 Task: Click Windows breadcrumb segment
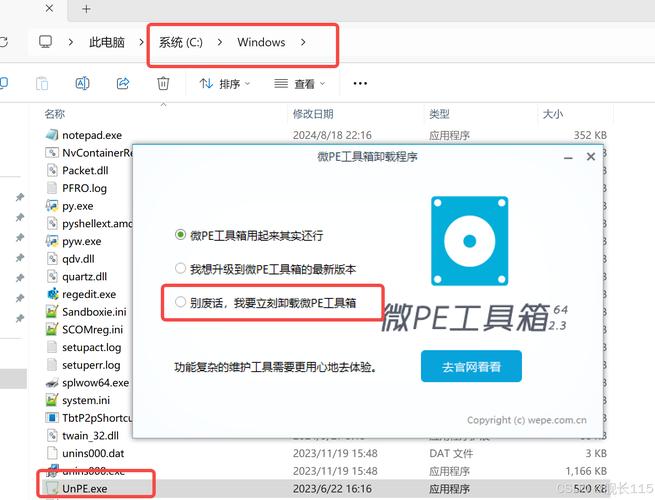tap(261, 42)
